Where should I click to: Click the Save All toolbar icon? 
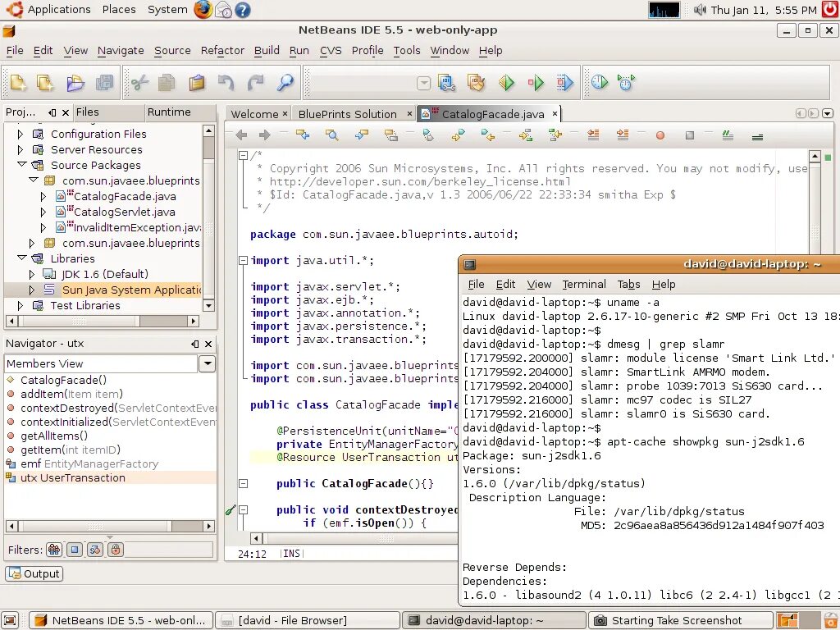[104, 83]
